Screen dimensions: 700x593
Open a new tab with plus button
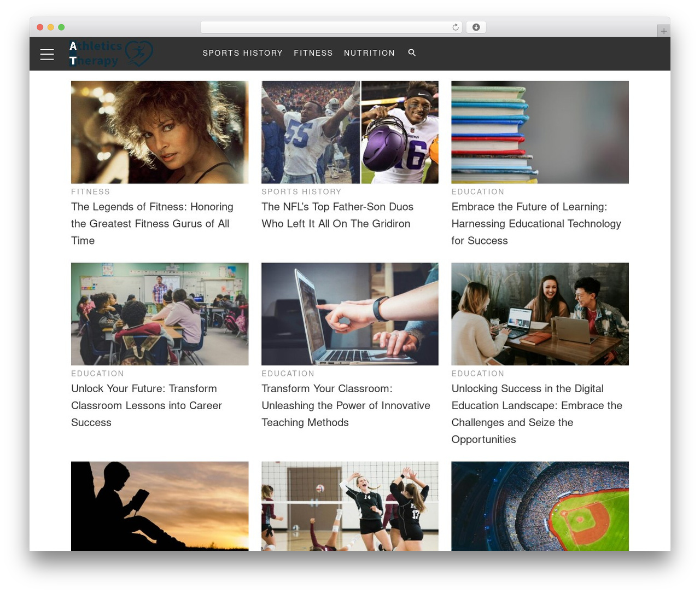[x=663, y=31]
